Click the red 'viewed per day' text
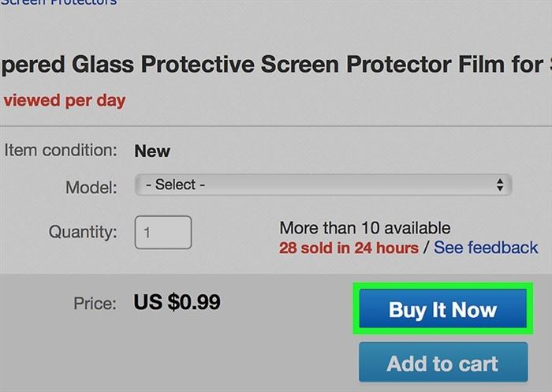The width and height of the screenshot is (552, 392). 65,101
